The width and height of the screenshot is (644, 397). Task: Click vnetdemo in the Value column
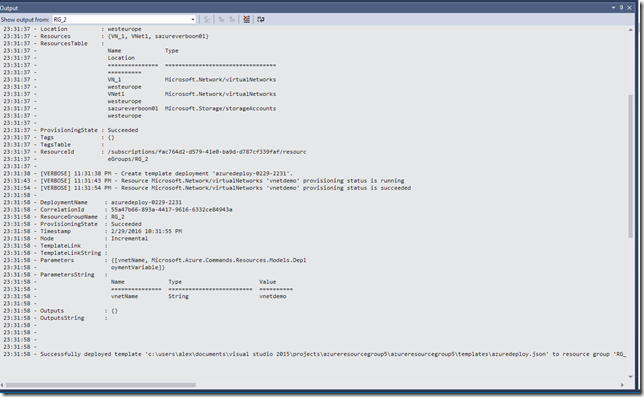point(273,296)
